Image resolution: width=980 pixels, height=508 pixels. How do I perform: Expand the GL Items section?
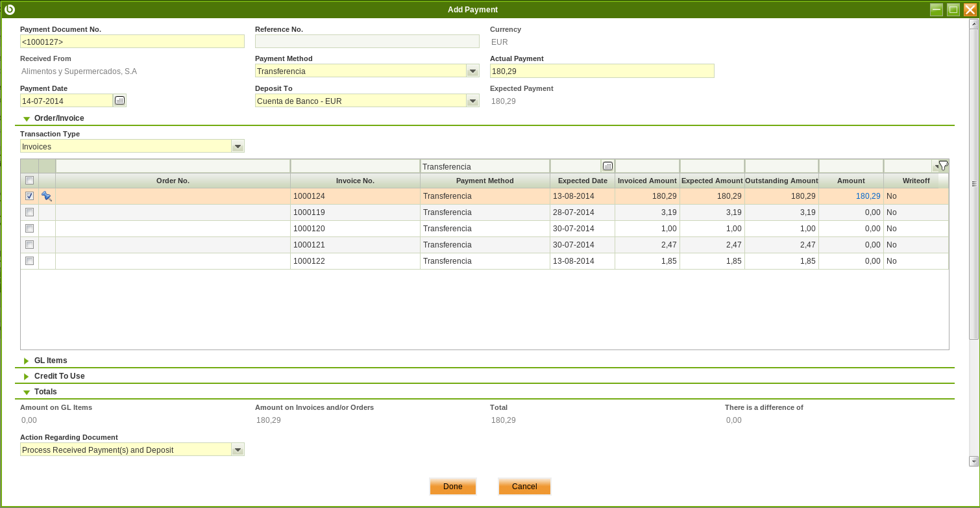(x=50, y=361)
